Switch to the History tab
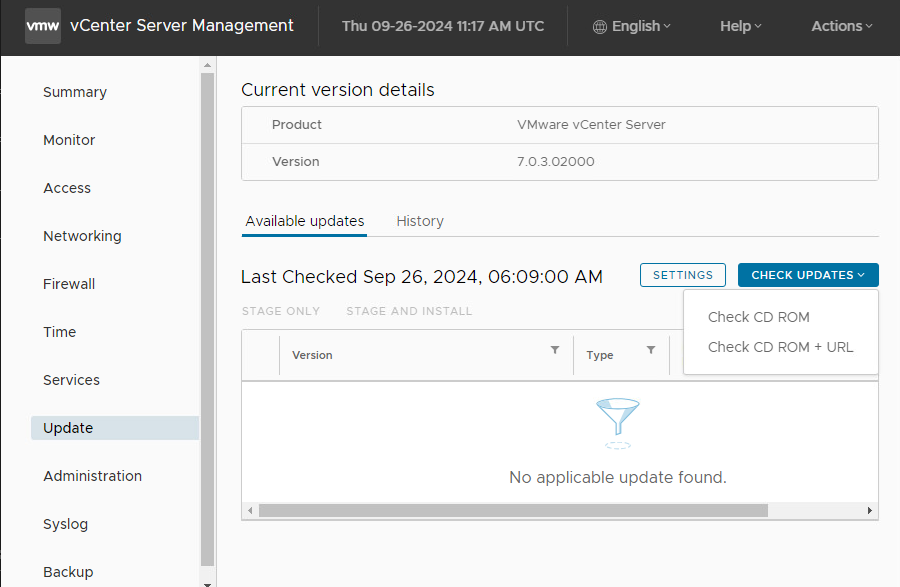 tap(420, 221)
